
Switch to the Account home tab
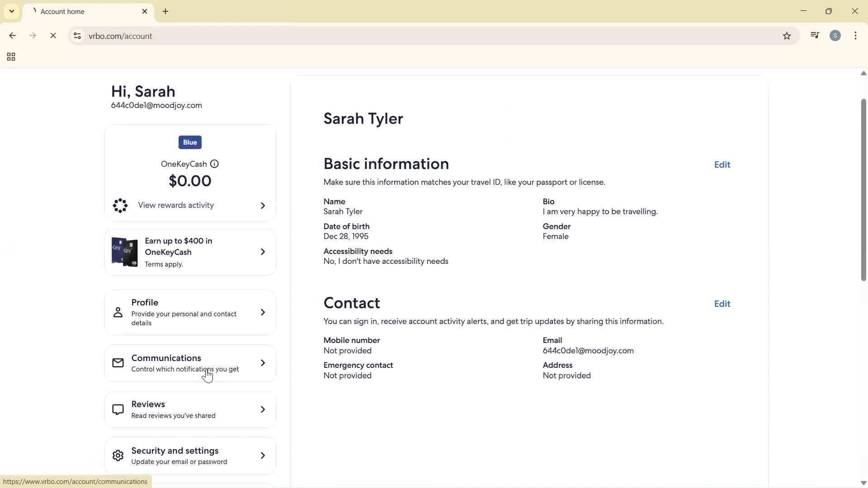point(72,11)
